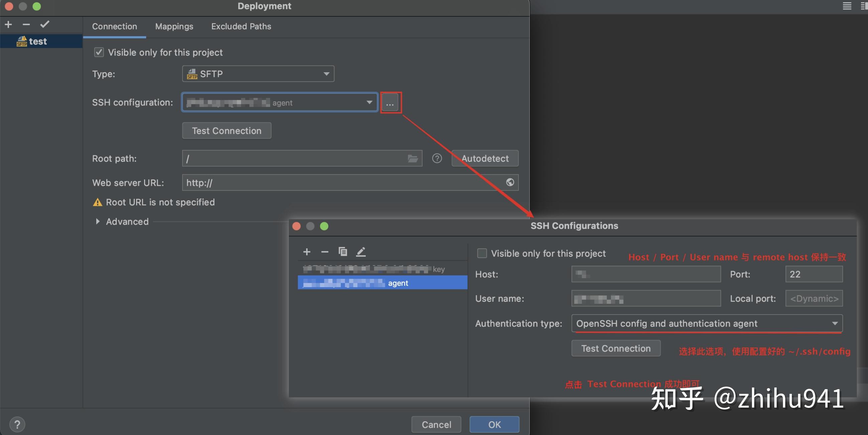Click Test Connection in SSH Configurations
Screen dimensions: 868x435
[x=616, y=348]
